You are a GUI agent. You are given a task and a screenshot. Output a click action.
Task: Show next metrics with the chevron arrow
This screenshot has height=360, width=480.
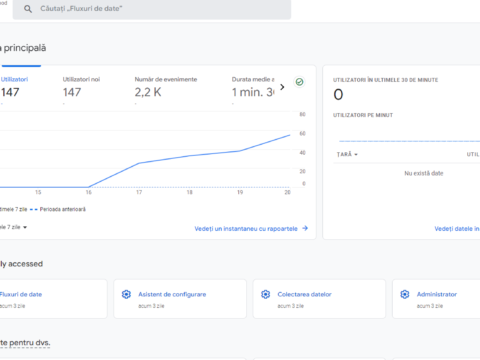pyautogui.click(x=282, y=87)
